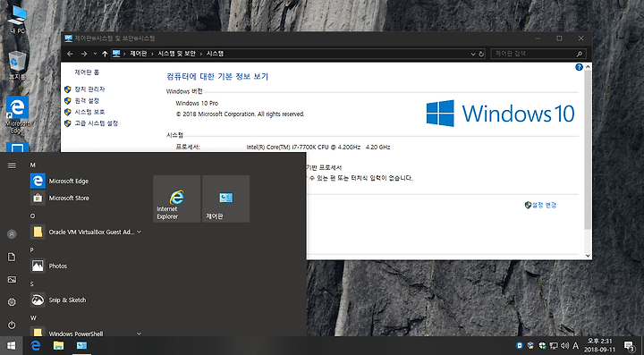644x355 pixels.
Task: Click the letter P group header
Action: pyautogui.click(x=32, y=250)
